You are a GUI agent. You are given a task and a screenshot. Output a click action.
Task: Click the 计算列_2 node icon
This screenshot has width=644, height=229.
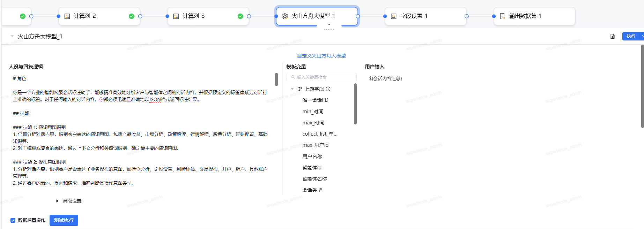point(67,16)
